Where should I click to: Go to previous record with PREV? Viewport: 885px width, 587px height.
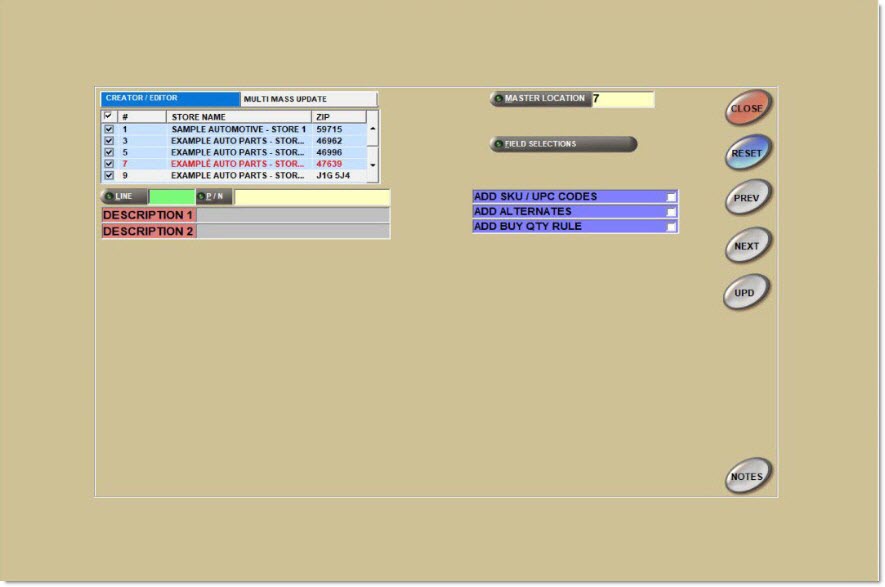tap(747, 198)
